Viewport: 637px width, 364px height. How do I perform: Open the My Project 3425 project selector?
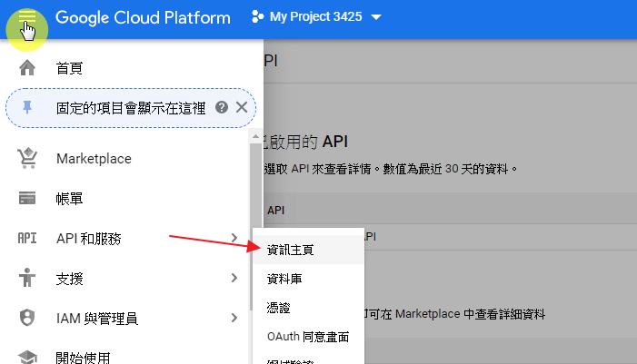pyautogui.click(x=316, y=16)
